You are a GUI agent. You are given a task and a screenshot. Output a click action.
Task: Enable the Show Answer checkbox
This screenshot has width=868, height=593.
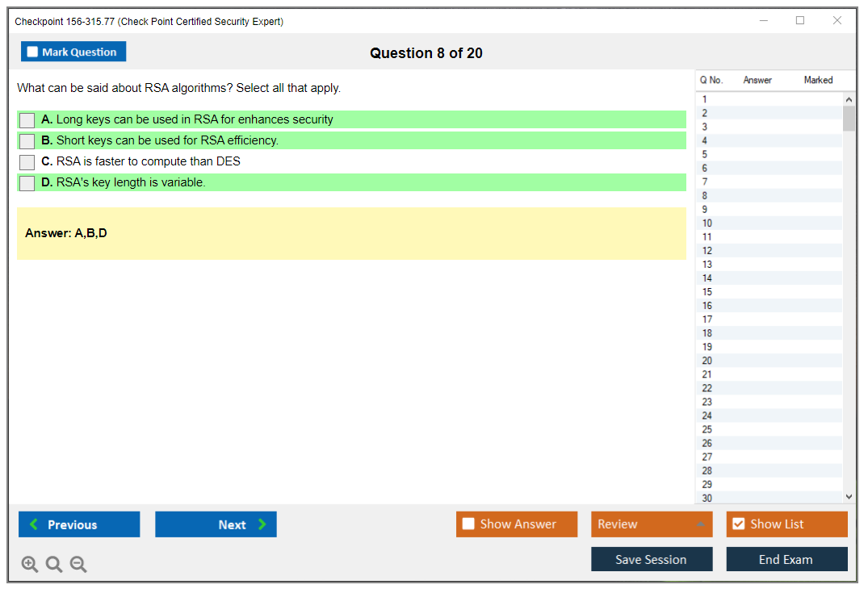click(x=468, y=524)
